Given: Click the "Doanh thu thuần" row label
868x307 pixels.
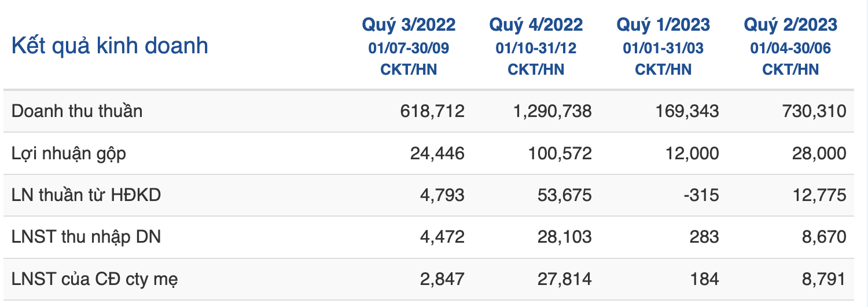Looking at the screenshot, I should [77, 111].
